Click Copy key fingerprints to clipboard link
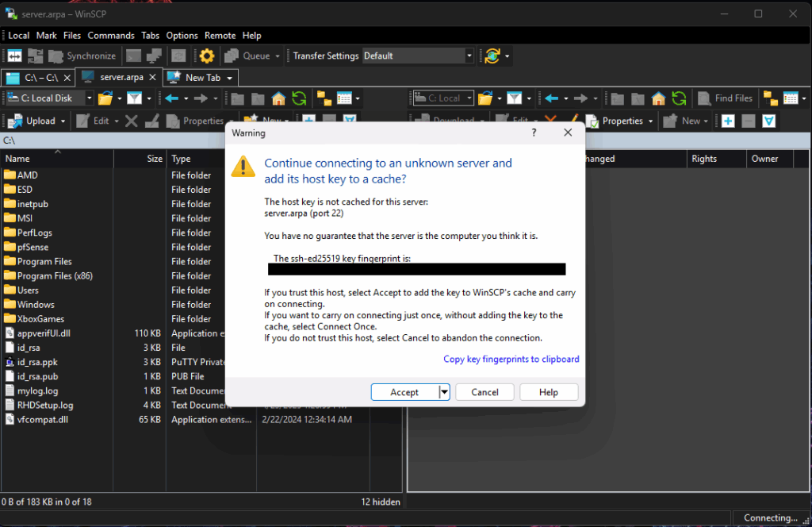Viewport: 812px width, 527px height. (x=511, y=359)
